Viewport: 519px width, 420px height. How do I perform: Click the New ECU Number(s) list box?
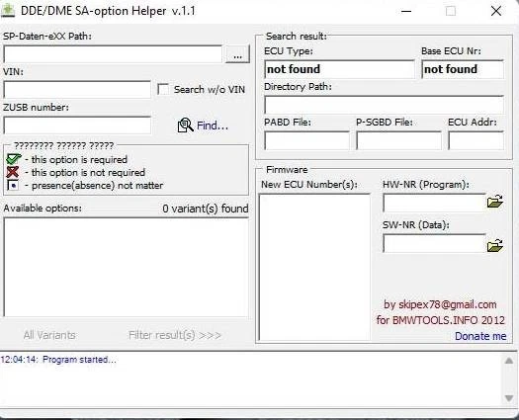coord(314,267)
